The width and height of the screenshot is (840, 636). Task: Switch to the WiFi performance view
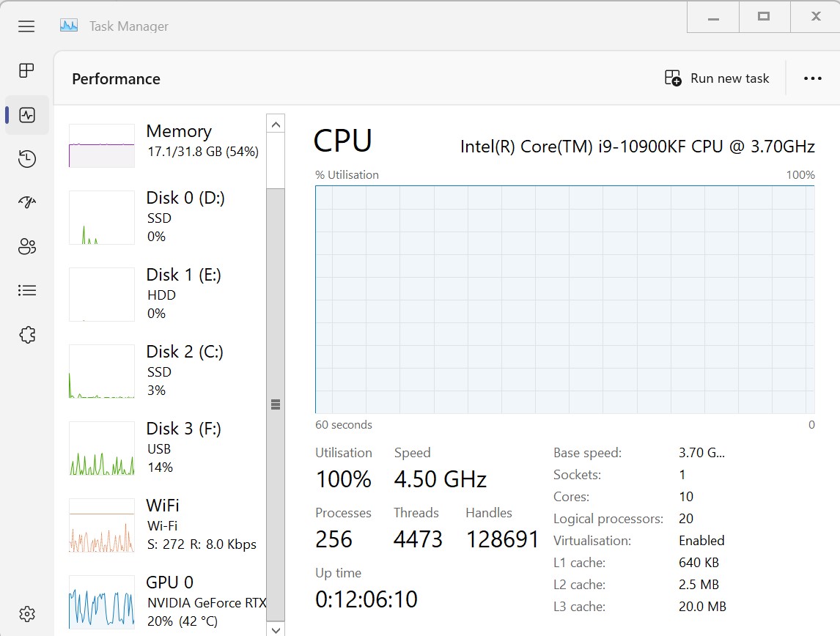coord(161,524)
